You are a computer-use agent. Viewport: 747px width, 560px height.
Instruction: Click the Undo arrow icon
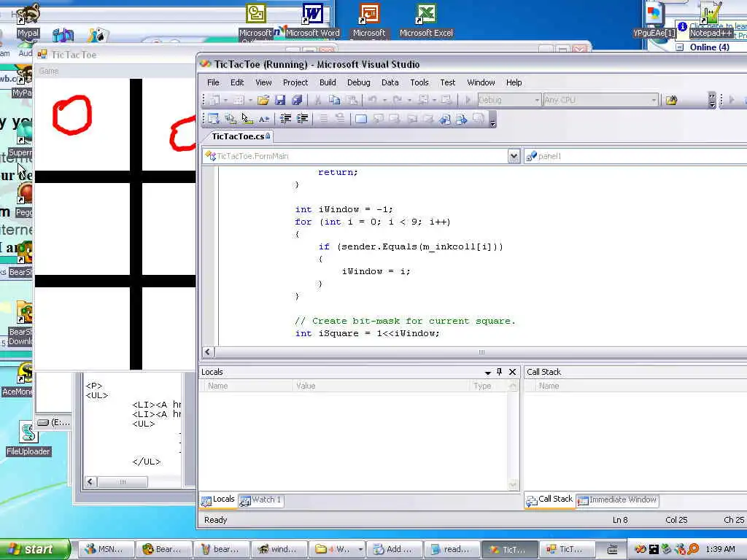[x=373, y=100]
